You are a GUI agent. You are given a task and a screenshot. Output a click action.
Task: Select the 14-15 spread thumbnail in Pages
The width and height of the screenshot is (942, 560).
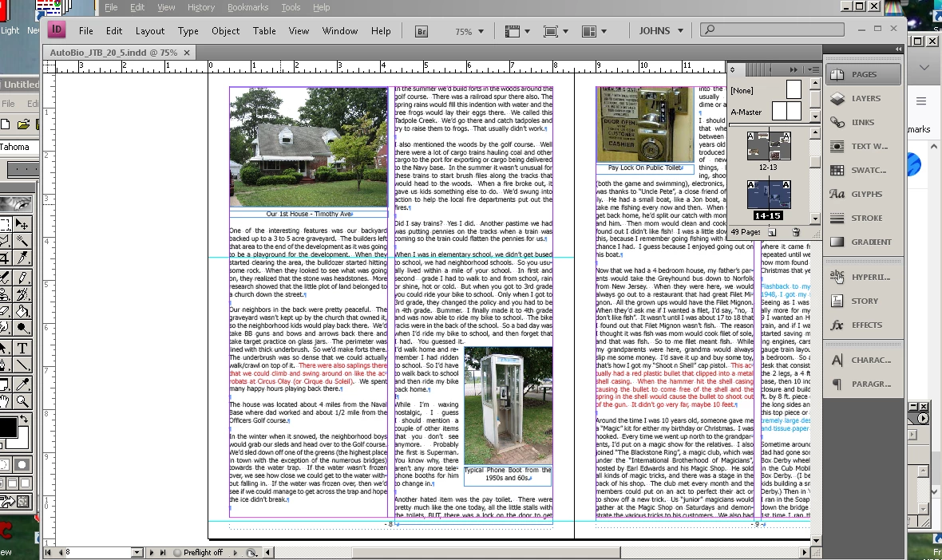769,195
